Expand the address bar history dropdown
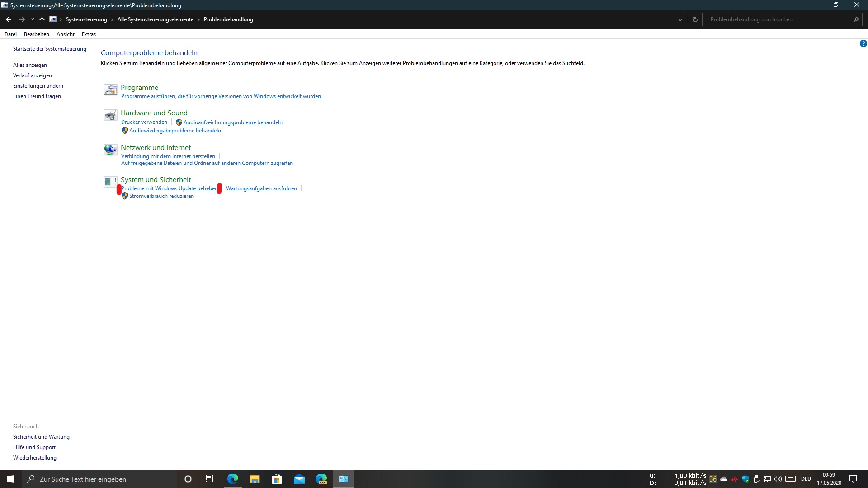 pos(680,19)
